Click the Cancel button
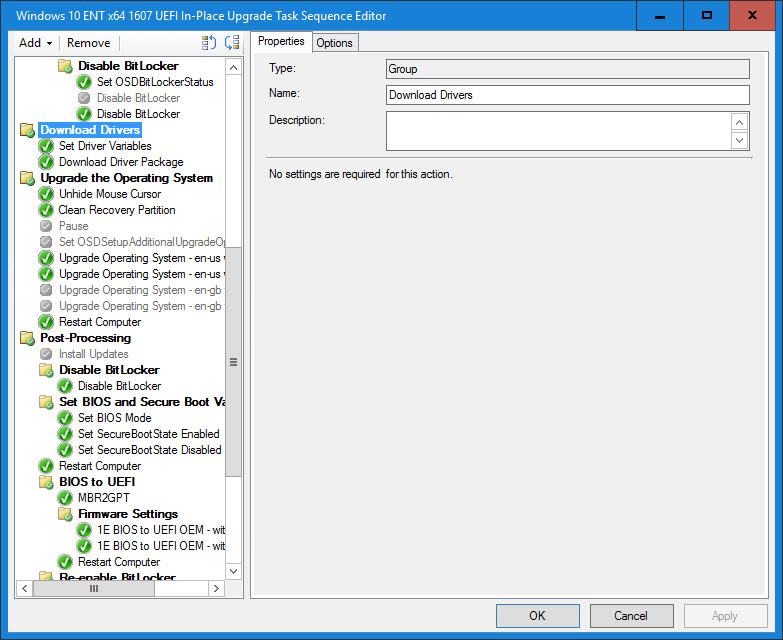 coord(631,616)
